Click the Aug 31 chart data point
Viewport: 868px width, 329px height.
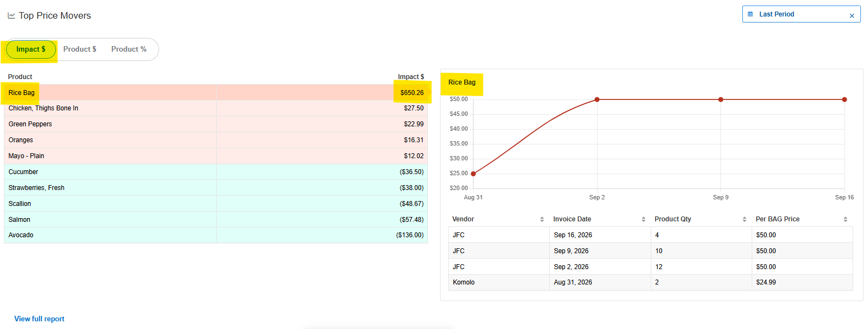point(474,174)
